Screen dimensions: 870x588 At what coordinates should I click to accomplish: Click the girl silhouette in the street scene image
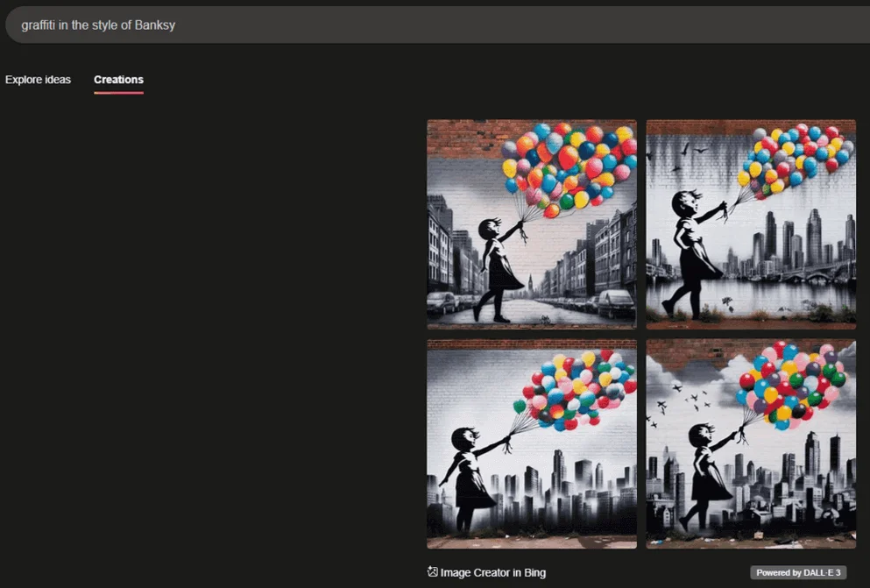point(497,267)
